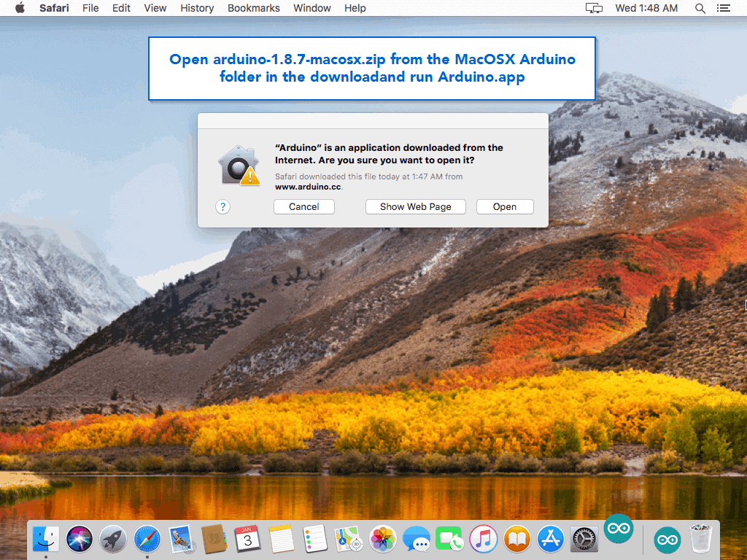Click the bouncing Arduino app icon
The height and width of the screenshot is (560, 747).
619,528
